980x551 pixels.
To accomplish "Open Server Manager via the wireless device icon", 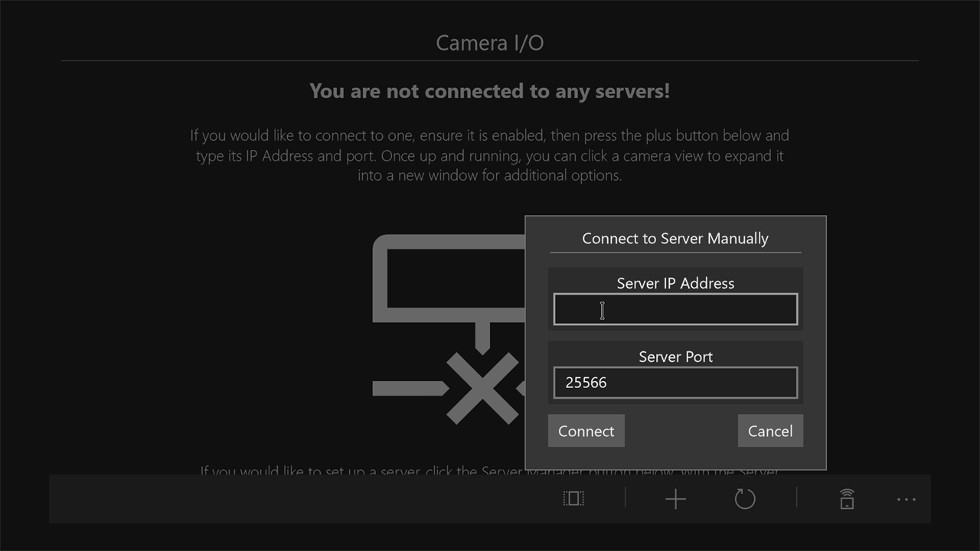I will click(x=847, y=499).
